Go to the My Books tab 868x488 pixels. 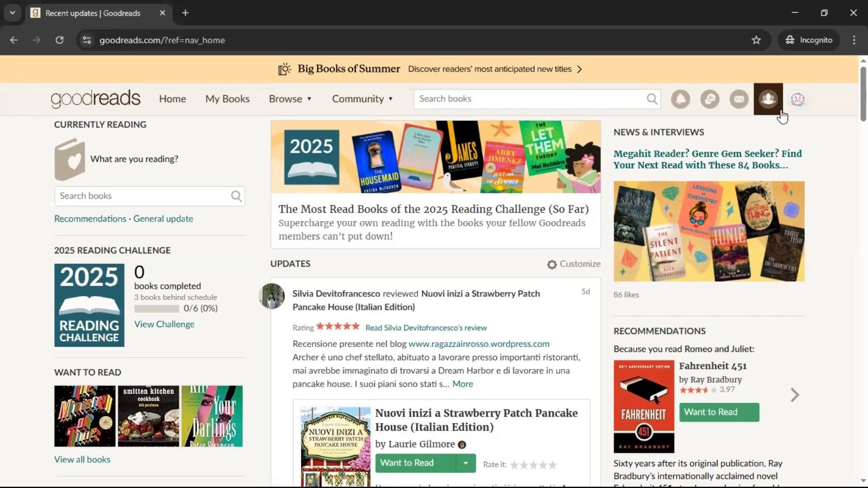click(x=227, y=99)
